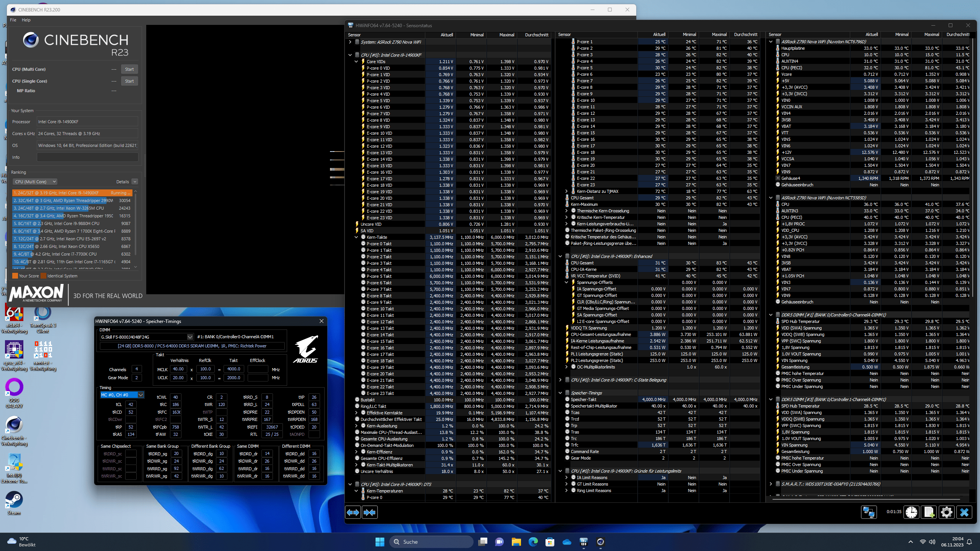Launch Steam from the desktop
The image size is (980, 551).
(14, 503)
